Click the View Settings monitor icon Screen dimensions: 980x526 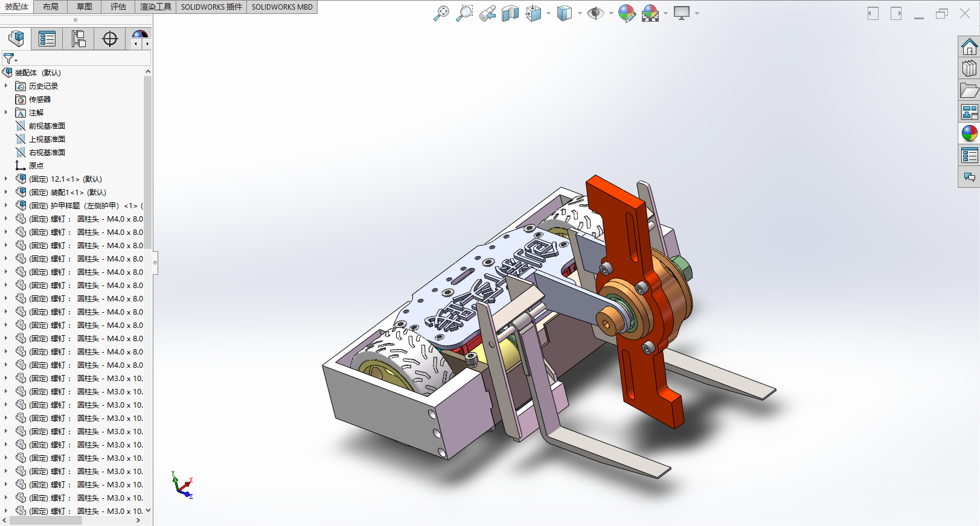(x=682, y=13)
